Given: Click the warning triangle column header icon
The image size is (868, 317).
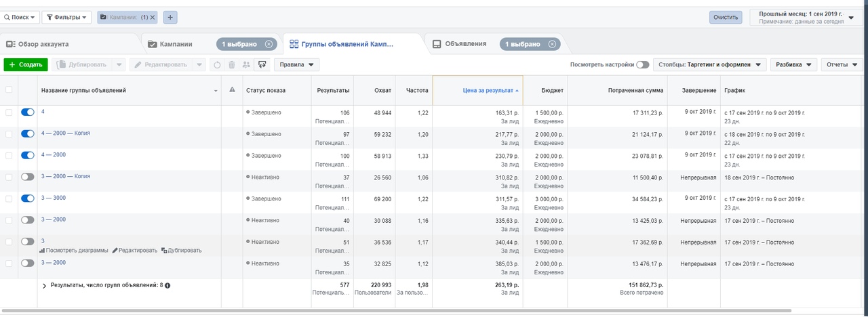Looking at the screenshot, I should click(x=232, y=90).
